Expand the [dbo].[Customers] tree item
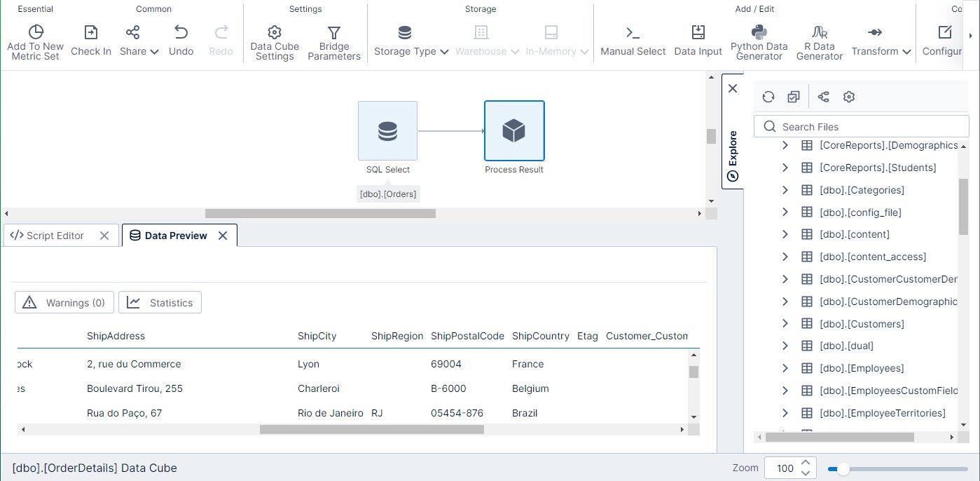Viewport: 980px width, 481px height. click(785, 323)
